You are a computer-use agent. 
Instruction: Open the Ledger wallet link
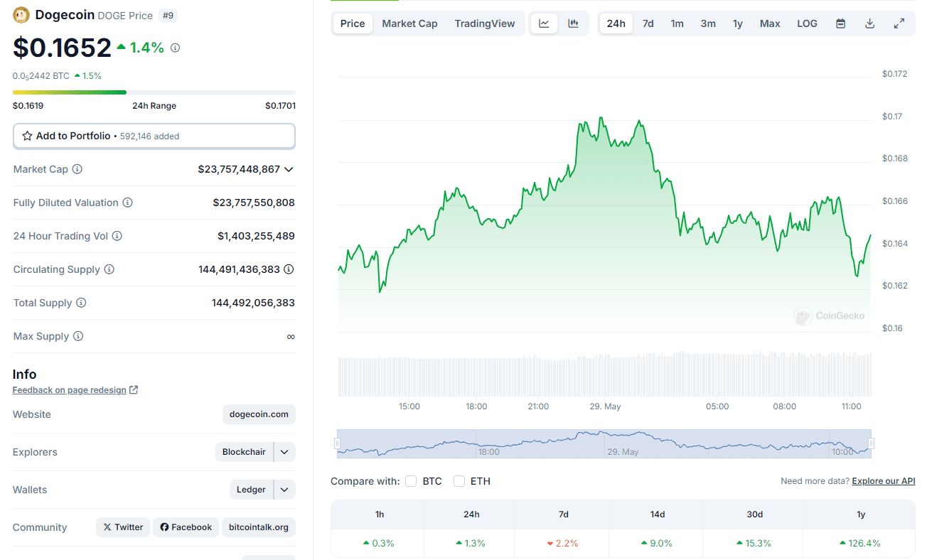[x=251, y=490]
